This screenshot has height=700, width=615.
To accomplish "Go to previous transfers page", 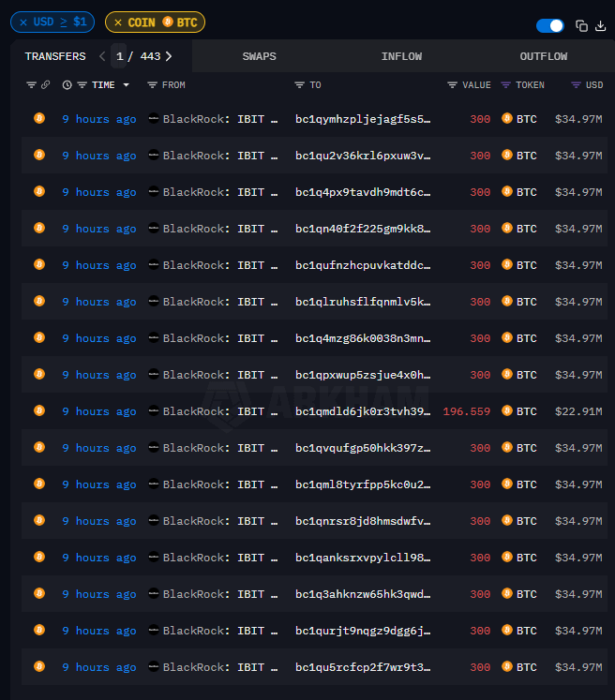I will pos(102,56).
